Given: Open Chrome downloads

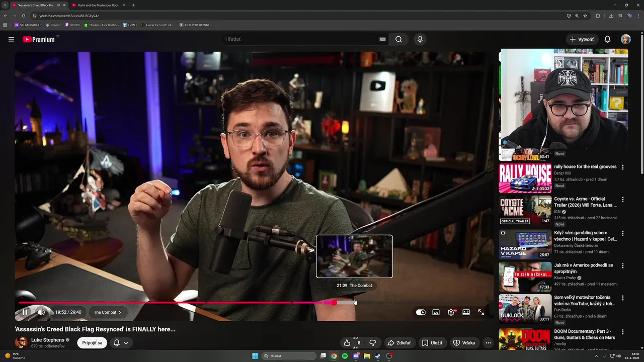Looking at the screenshot, I should pyautogui.click(x=611, y=16).
